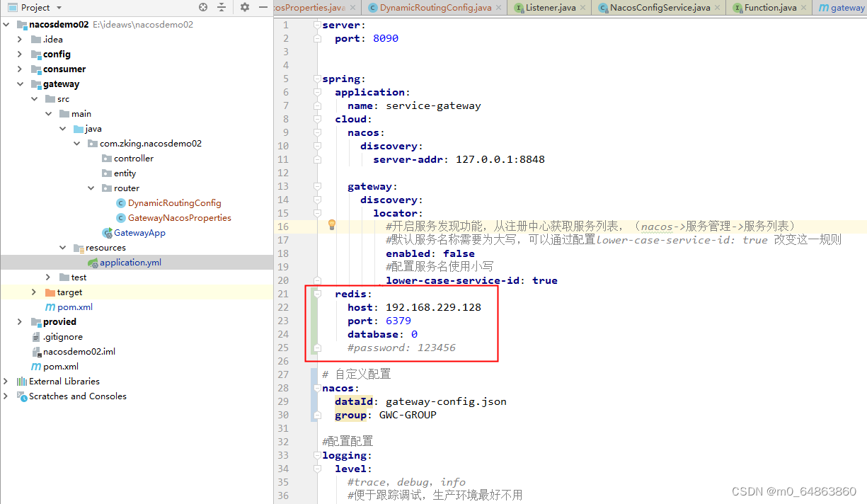Click the Scratches and Consoles icon
Image resolution: width=867 pixels, height=504 pixels.
pos(22,396)
